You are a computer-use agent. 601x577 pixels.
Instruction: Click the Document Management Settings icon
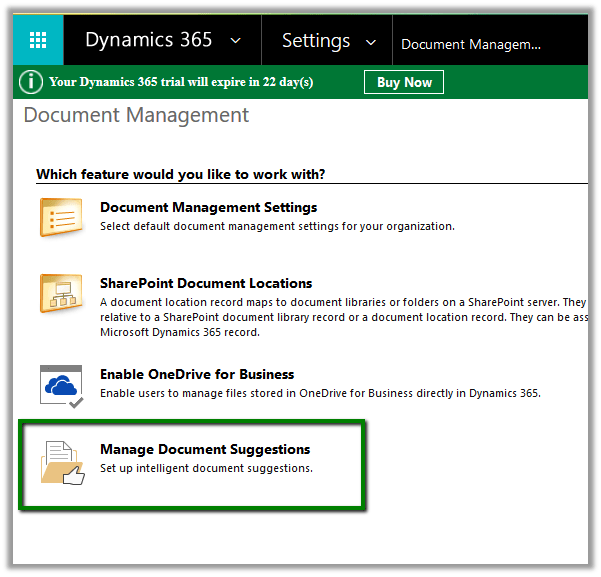pos(61,217)
